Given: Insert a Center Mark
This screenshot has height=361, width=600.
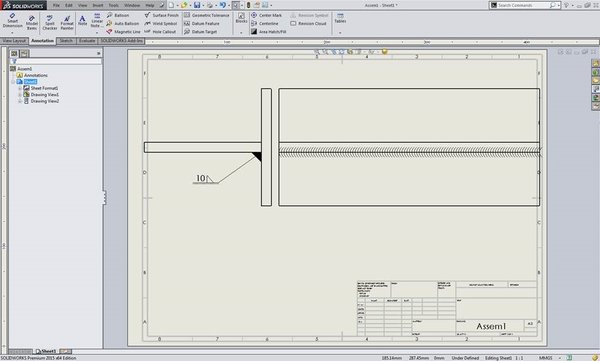Looking at the screenshot, I should tap(267, 15).
